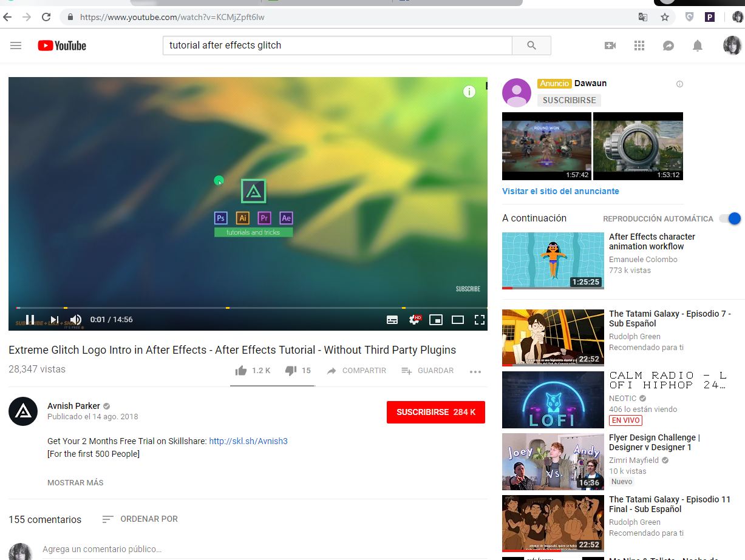Open Emanuele Colombo channel name

[643, 260]
